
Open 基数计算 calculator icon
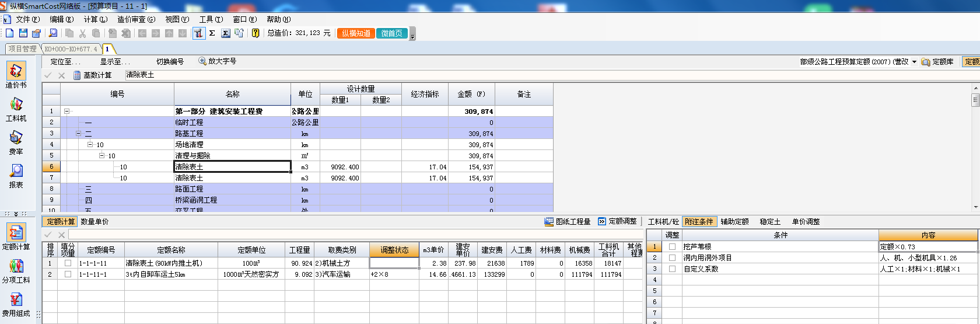pyautogui.click(x=77, y=75)
